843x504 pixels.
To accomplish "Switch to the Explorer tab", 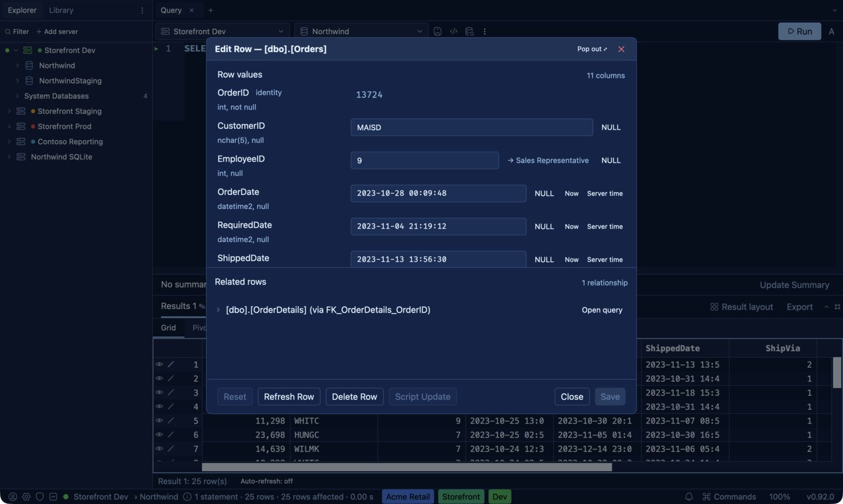I will (22, 11).
